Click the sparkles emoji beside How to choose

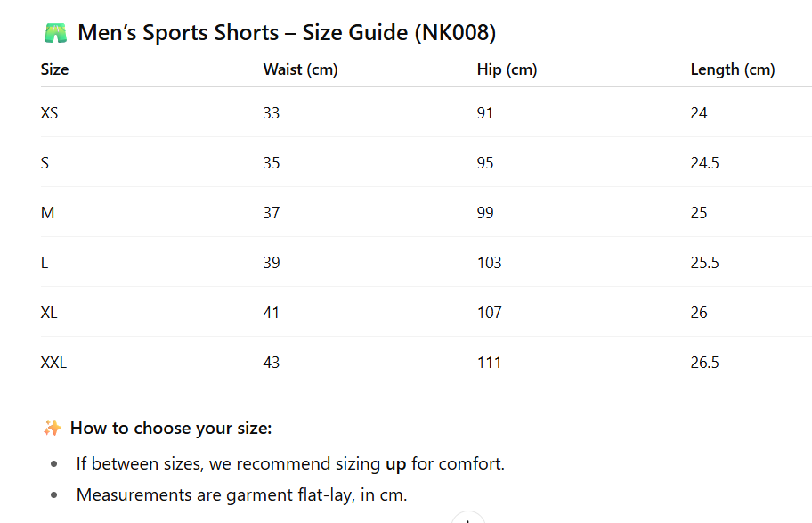(52, 429)
